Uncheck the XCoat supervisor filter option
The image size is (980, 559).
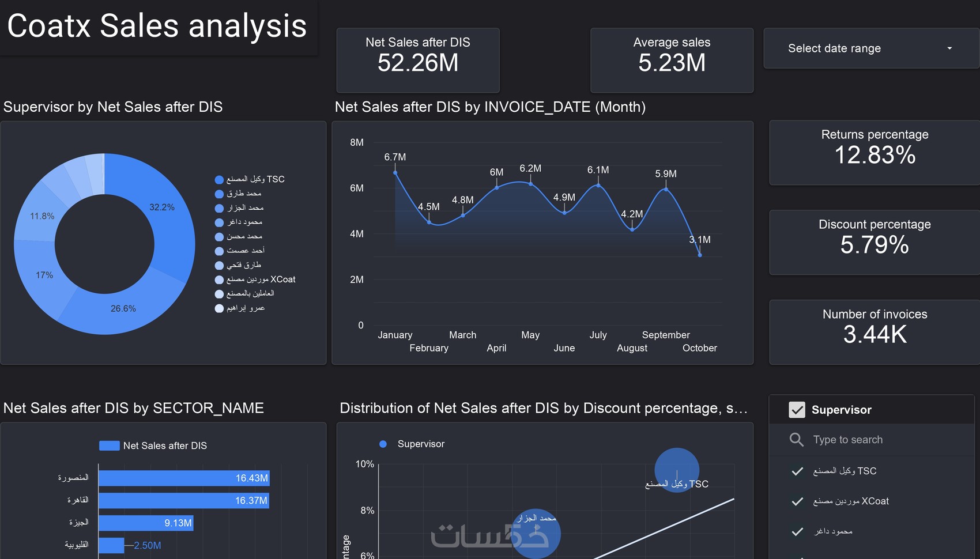[797, 501]
